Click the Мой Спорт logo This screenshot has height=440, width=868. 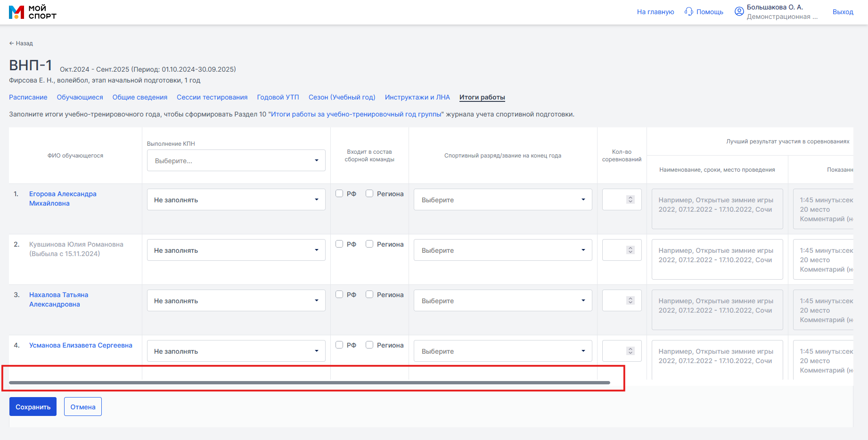coord(33,12)
